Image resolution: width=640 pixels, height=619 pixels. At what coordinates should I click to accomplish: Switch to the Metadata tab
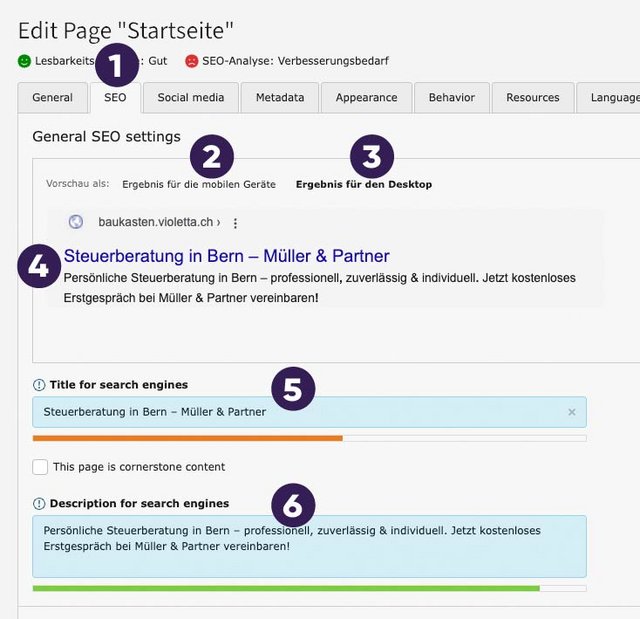[x=280, y=98]
